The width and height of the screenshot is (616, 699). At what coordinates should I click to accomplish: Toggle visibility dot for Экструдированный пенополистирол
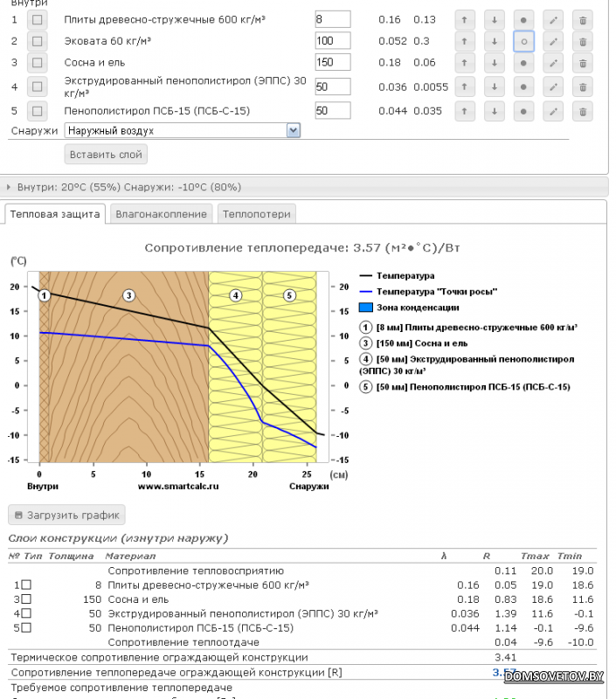[523, 87]
